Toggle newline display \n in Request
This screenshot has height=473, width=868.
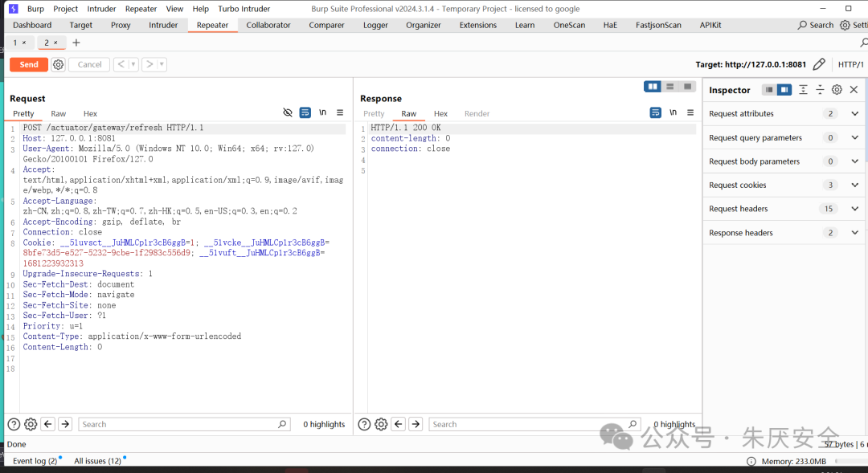[323, 112]
